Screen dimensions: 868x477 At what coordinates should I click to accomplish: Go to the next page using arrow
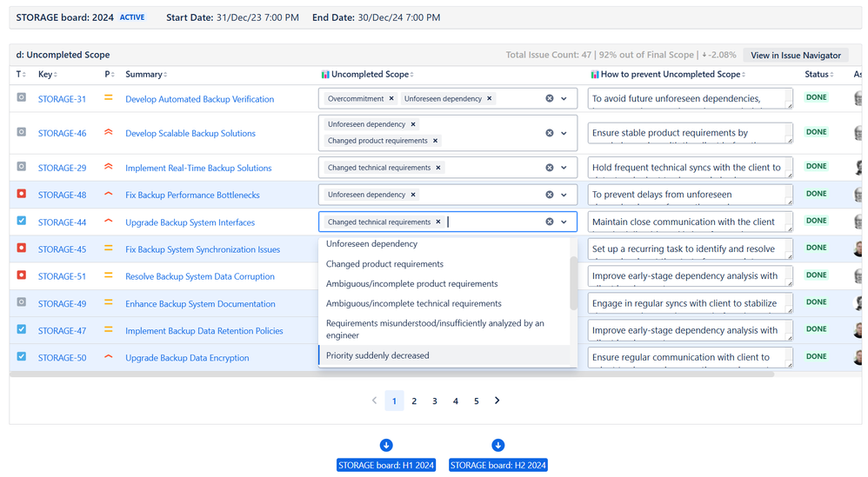point(497,401)
